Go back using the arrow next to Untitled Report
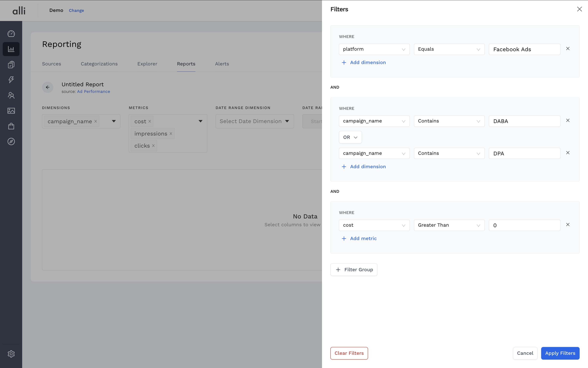Image resolution: width=588 pixels, height=368 pixels. click(48, 87)
